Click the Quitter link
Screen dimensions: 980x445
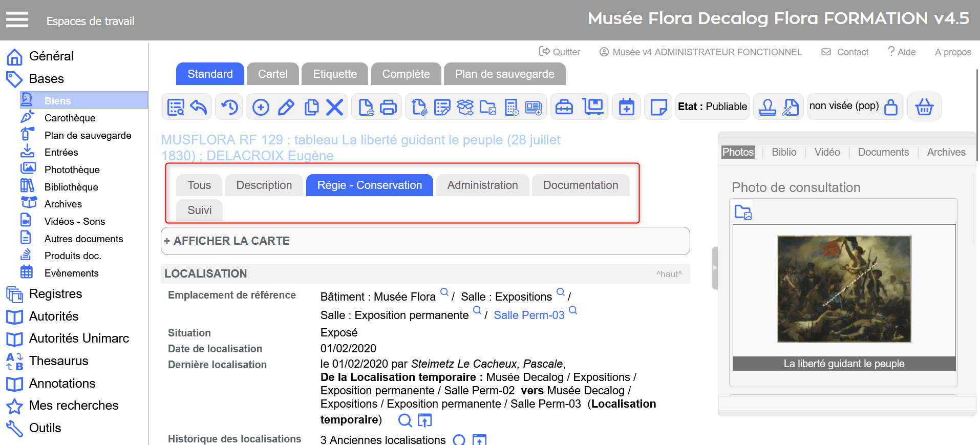[x=560, y=52]
